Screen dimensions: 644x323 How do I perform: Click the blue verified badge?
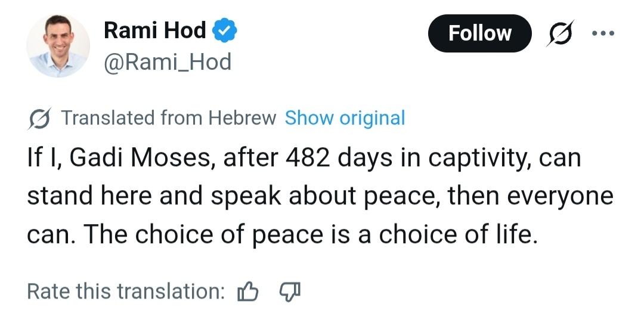click(226, 31)
